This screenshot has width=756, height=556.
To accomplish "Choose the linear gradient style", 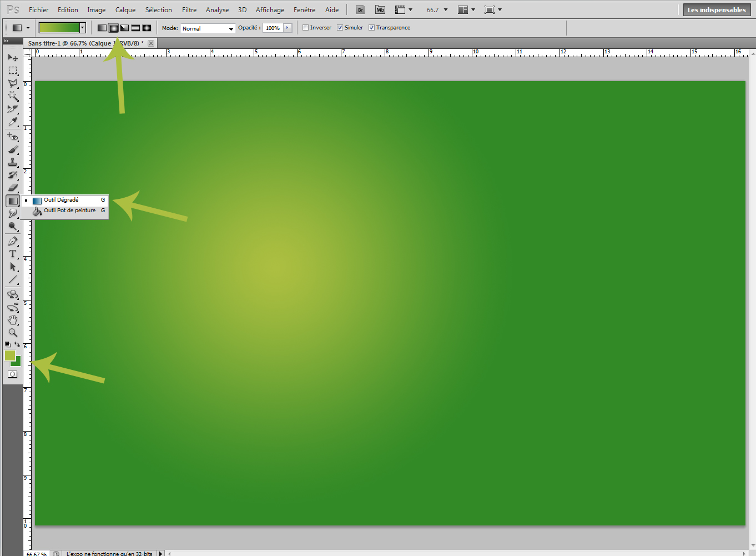I will click(102, 28).
